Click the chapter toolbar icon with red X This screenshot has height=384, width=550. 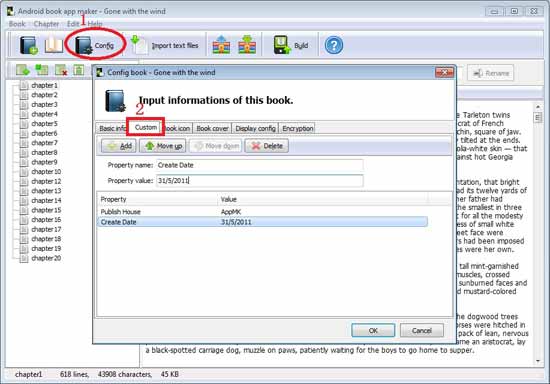pos(61,70)
